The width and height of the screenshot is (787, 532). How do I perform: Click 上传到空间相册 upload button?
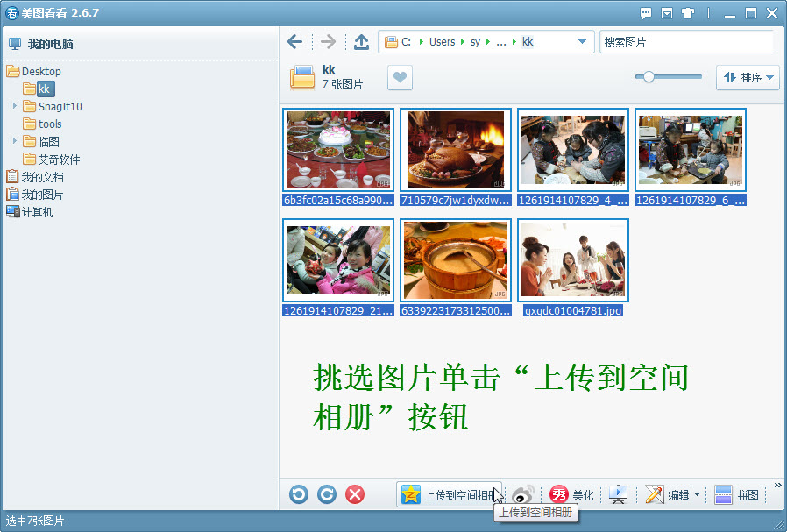(450, 495)
